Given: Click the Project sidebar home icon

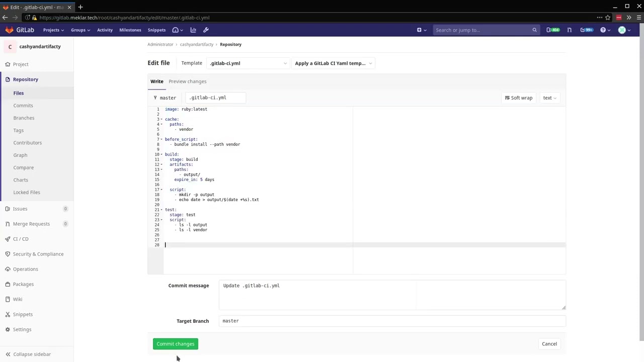Looking at the screenshot, I should click(8, 64).
